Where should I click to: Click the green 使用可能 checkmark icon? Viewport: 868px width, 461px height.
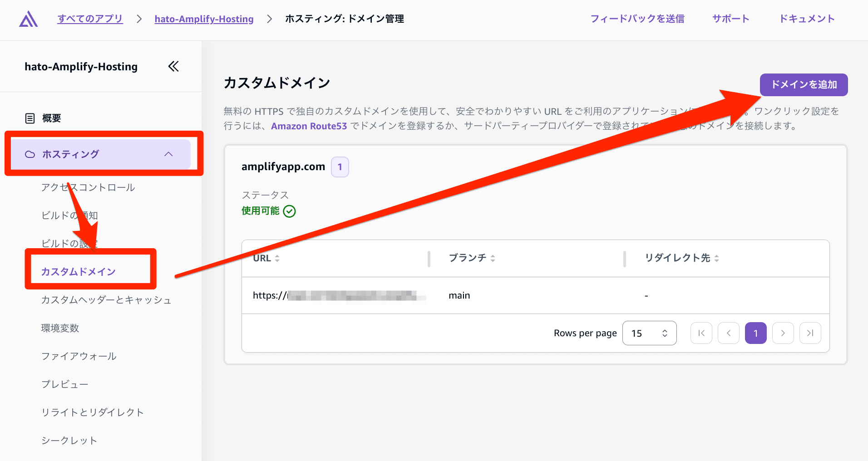click(290, 211)
